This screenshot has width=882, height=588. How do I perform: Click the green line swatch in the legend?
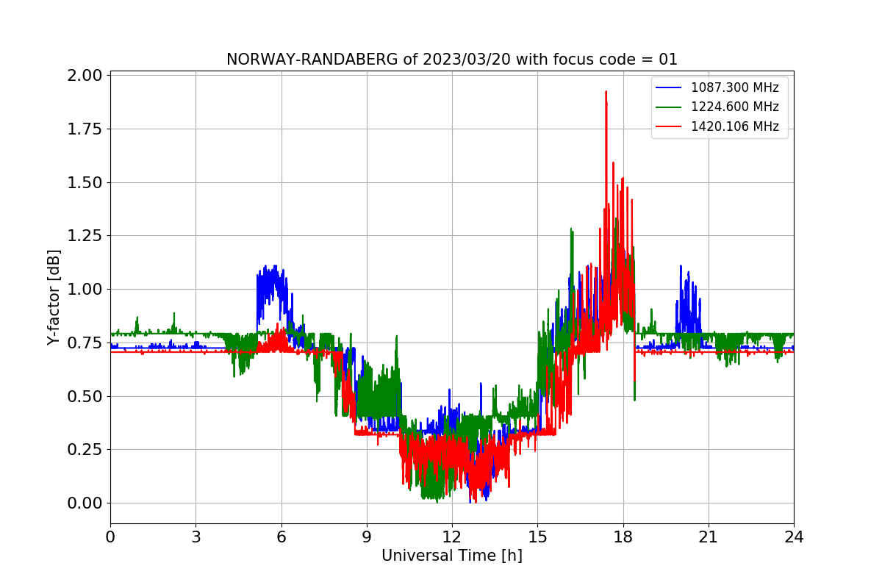[x=668, y=107]
